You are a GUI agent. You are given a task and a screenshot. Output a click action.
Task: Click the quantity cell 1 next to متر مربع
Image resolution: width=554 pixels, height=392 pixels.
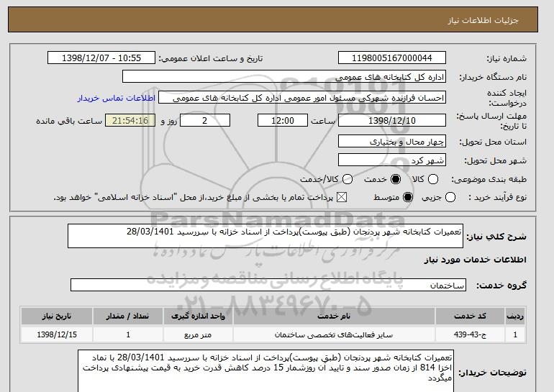128,334
